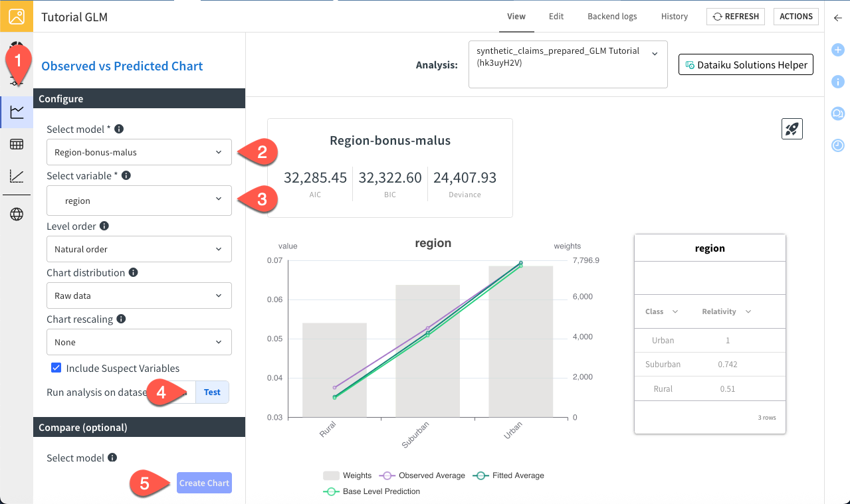The image size is (850, 504).
Task: Click the plus icon in the right sidebar
Action: tap(837, 50)
